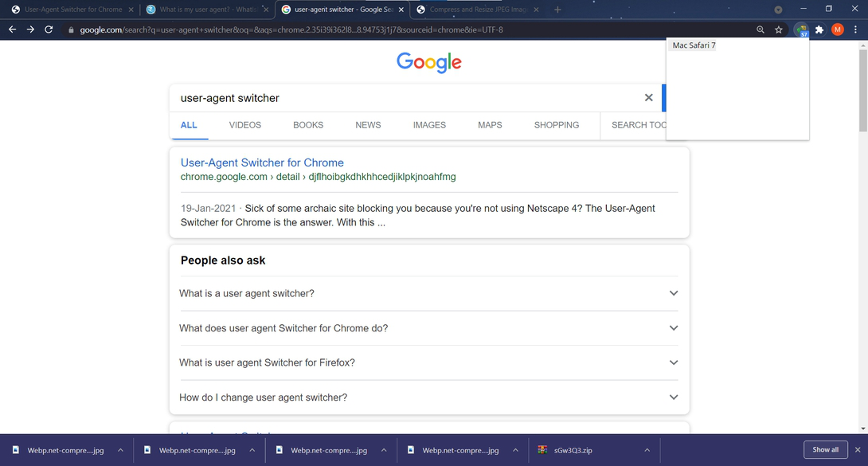Clear the search box text

[x=649, y=97]
